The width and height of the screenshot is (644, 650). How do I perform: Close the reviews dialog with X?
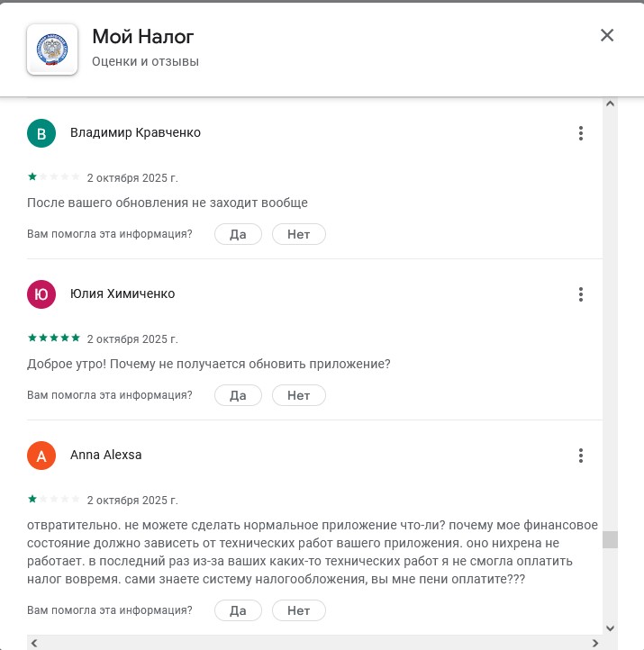(607, 36)
